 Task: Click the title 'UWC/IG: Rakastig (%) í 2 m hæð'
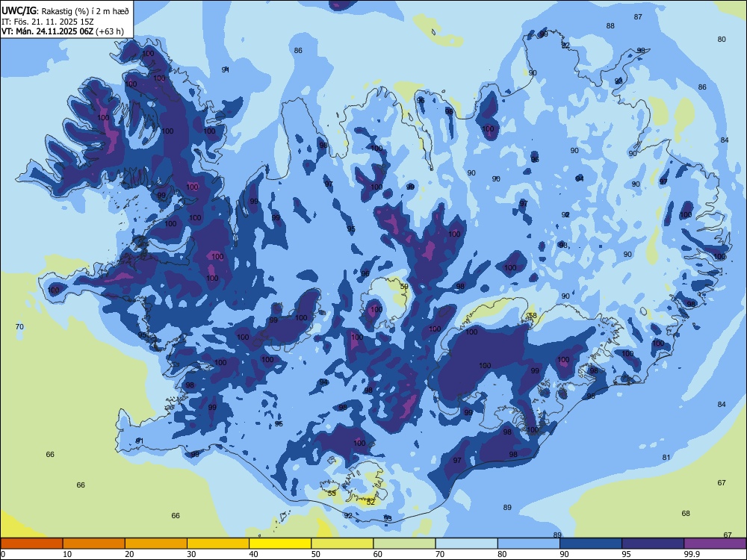click(65, 10)
